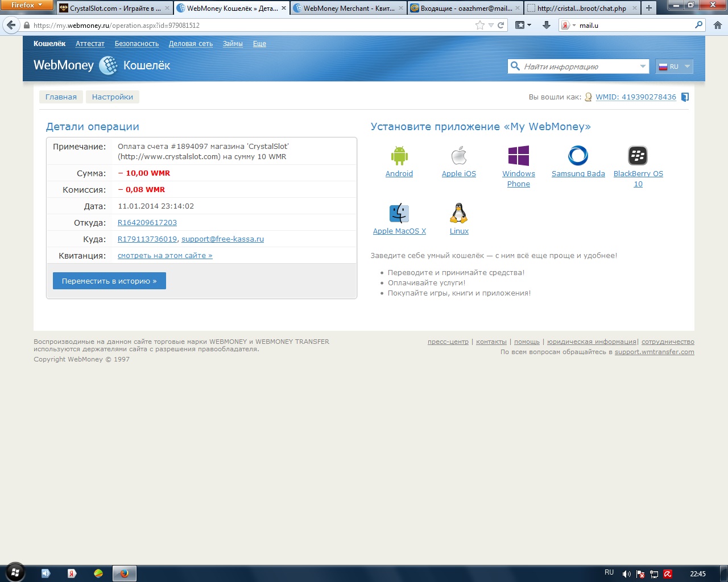Click Переместить в историю button

[x=109, y=281]
